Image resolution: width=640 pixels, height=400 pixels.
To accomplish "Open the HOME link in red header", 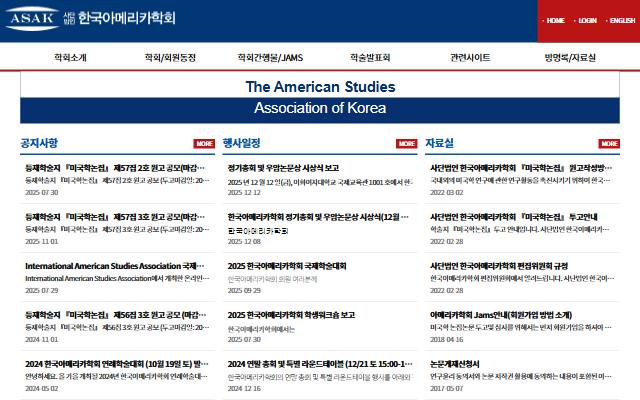I will 556,20.
